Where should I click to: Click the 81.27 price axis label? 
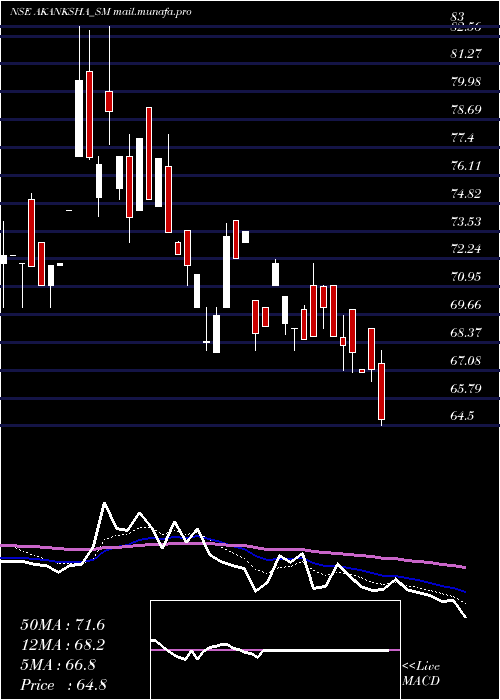pyautogui.click(x=467, y=54)
